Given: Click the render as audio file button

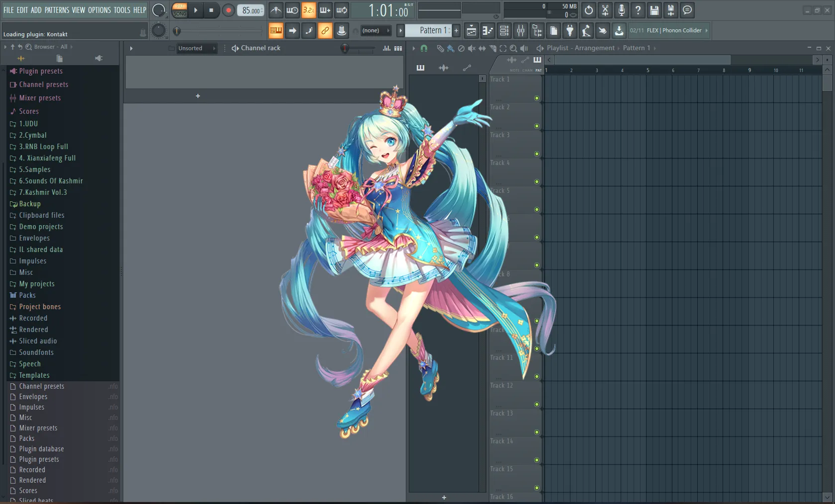Looking at the screenshot, I should pos(671,10).
